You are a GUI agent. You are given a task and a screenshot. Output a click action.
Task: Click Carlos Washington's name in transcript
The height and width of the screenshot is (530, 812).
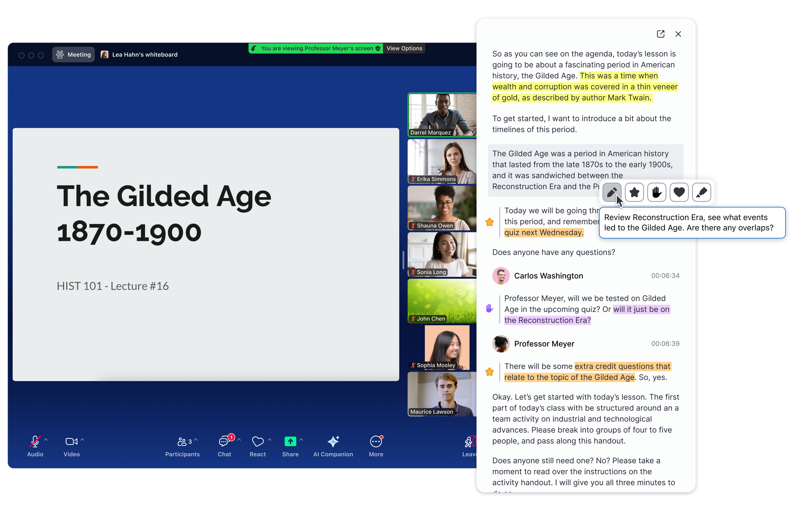[549, 276]
